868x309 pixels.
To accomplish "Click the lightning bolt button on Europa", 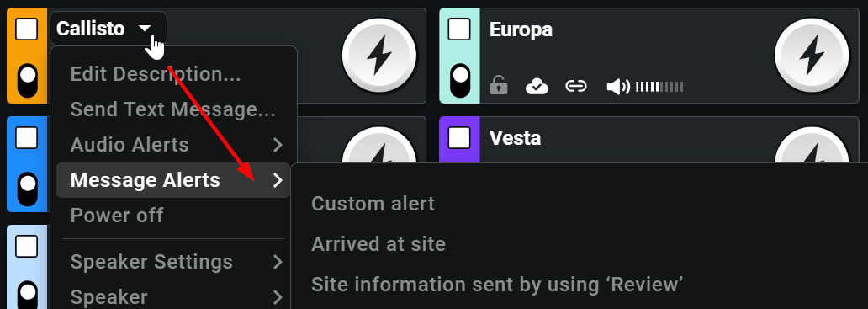I will point(812,56).
